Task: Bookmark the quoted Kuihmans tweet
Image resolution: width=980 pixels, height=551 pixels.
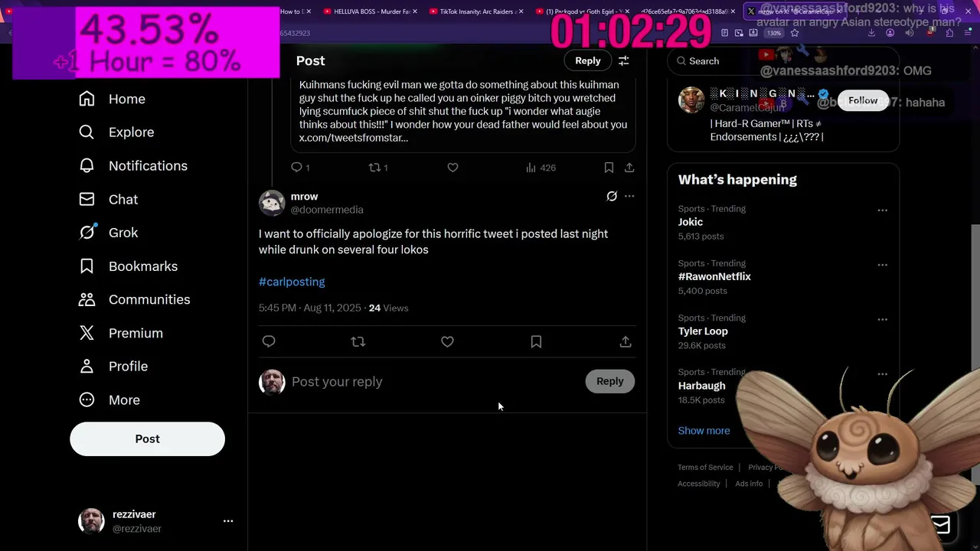Action: coord(609,168)
